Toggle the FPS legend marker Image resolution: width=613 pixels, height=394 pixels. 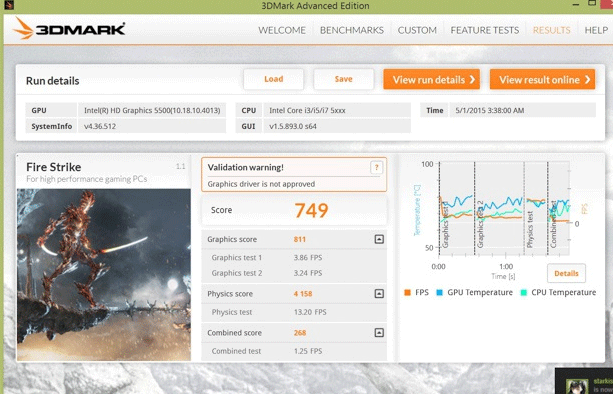407,292
